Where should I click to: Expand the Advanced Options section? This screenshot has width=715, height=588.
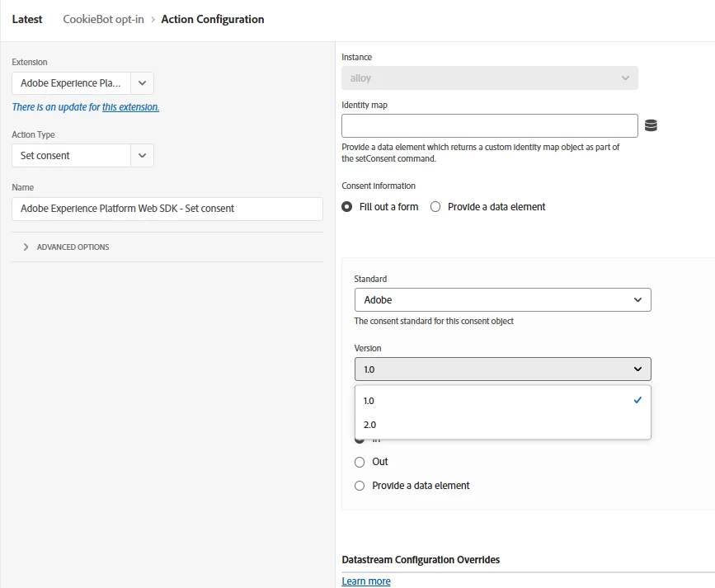coord(67,247)
